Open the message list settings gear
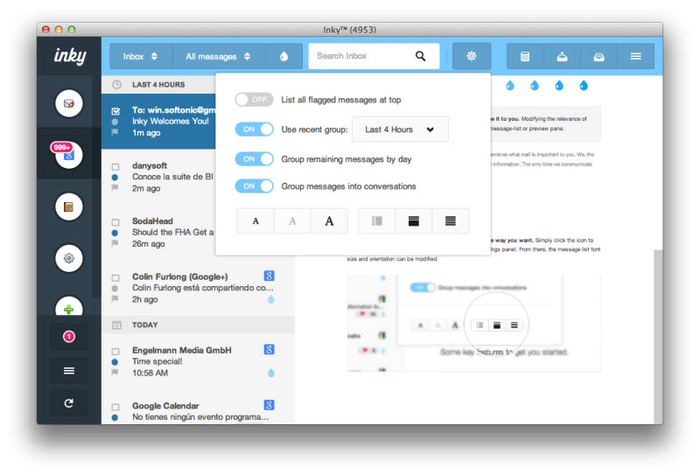 click(x=471, y=56)
